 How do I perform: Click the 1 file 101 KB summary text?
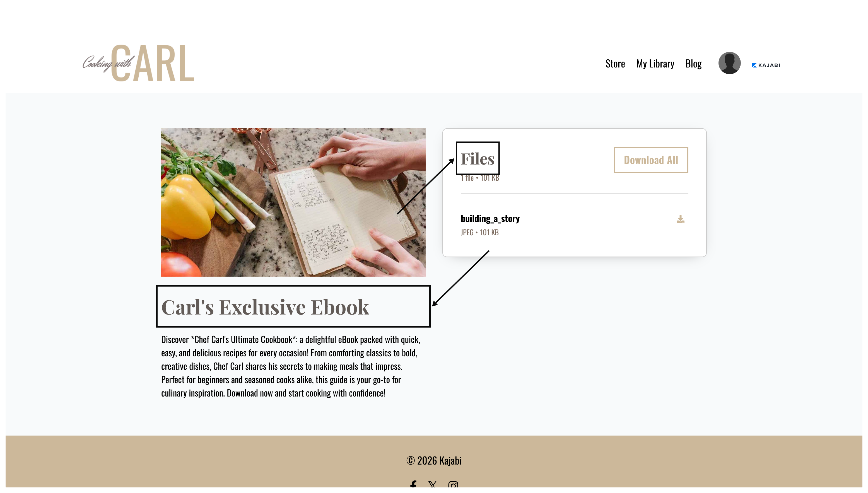coord(479,178)
